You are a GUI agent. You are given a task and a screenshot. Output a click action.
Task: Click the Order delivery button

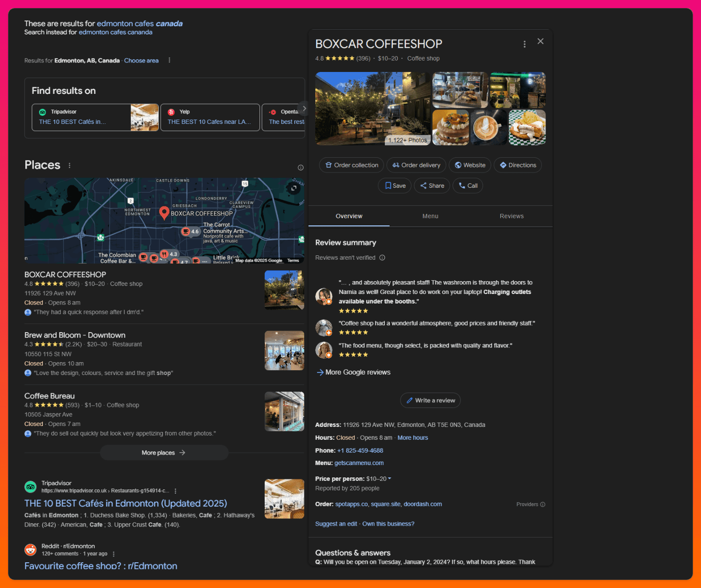pos(416,165)
